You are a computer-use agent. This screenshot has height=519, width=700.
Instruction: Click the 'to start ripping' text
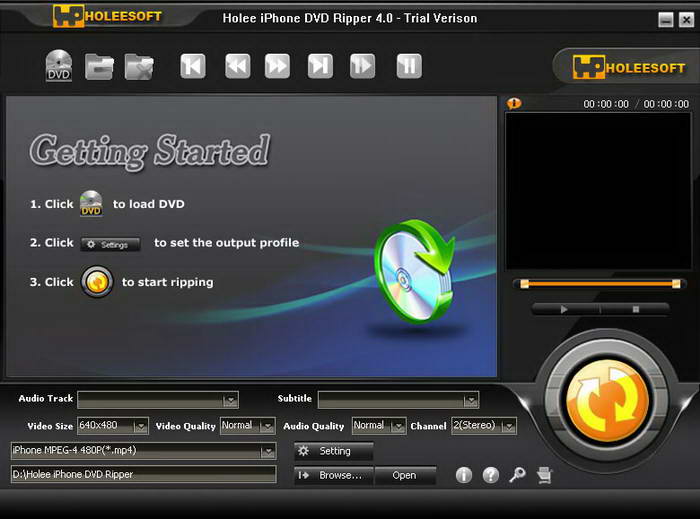[x=168, y=282]
